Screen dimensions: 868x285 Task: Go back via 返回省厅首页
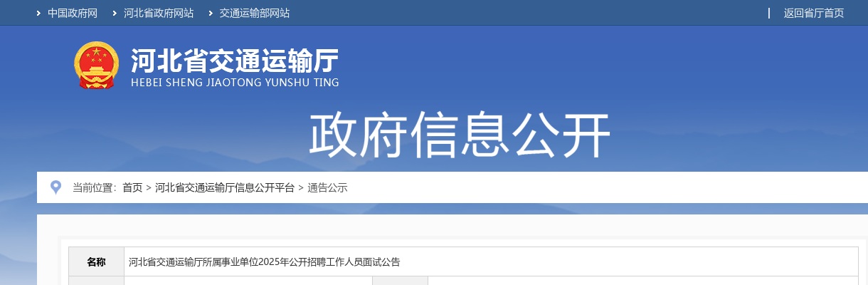[814, 14]
